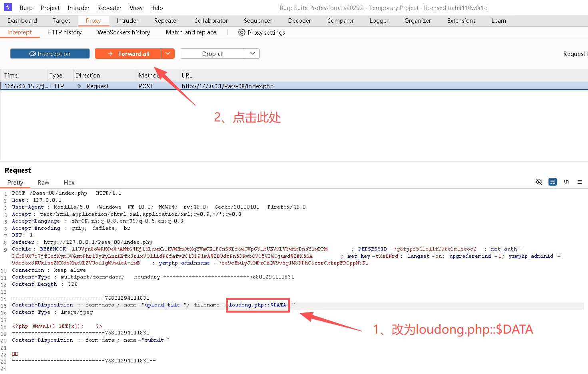Viewport: 588px width, 374px height.
Task: Expand the Forward all dropdown arrow
Action: [168, 54]
